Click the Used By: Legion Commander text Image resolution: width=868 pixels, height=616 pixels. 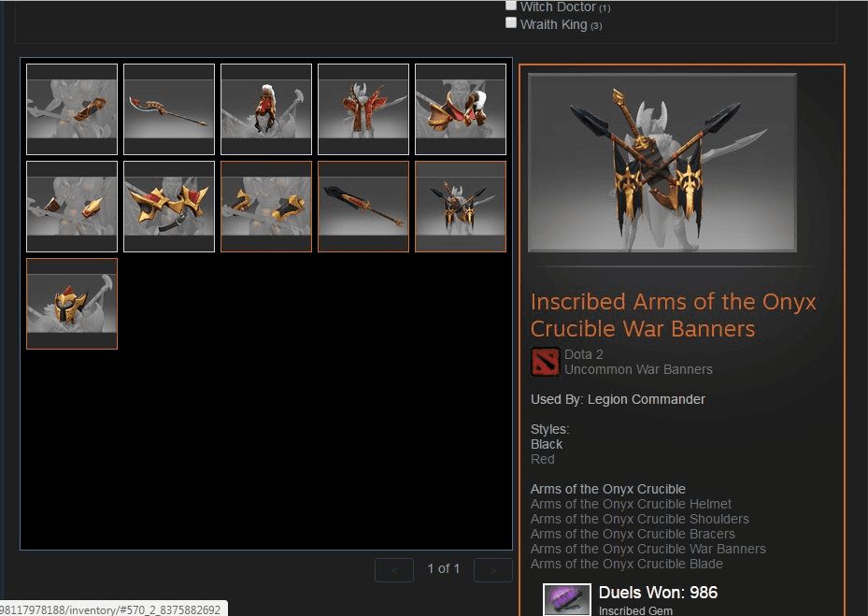(x=618, y=399)
